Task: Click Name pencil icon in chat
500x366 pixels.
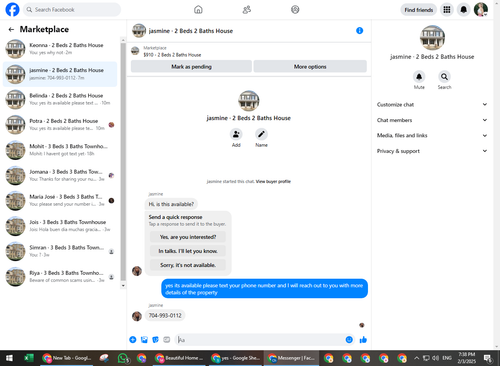Action: point(261,134)
